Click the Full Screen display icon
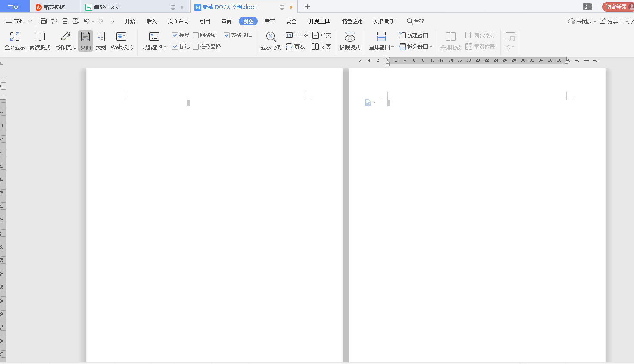This screenshot has height=364, width=634. 15,37
